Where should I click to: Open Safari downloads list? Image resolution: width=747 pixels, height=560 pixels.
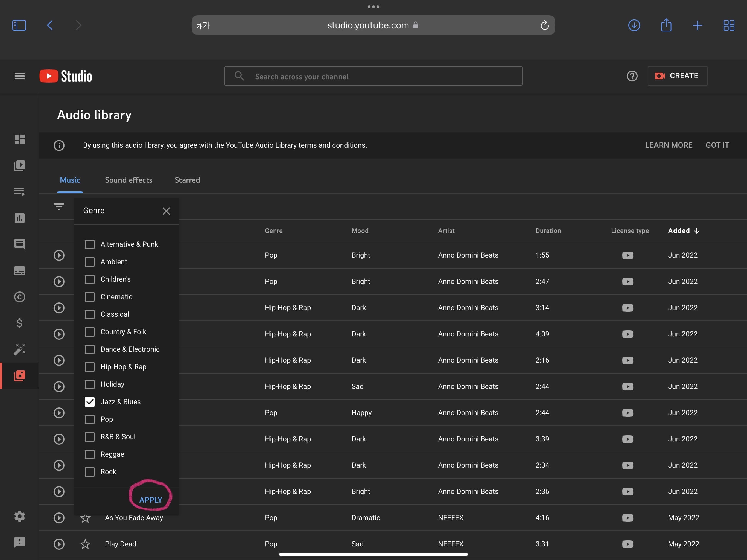[x=634, y=25]
